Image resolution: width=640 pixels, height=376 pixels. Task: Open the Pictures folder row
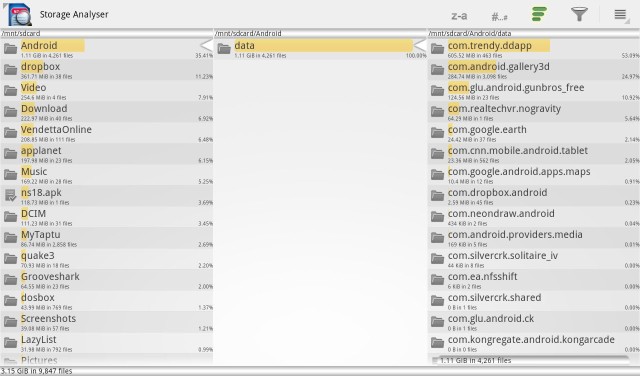click(107, 360)
